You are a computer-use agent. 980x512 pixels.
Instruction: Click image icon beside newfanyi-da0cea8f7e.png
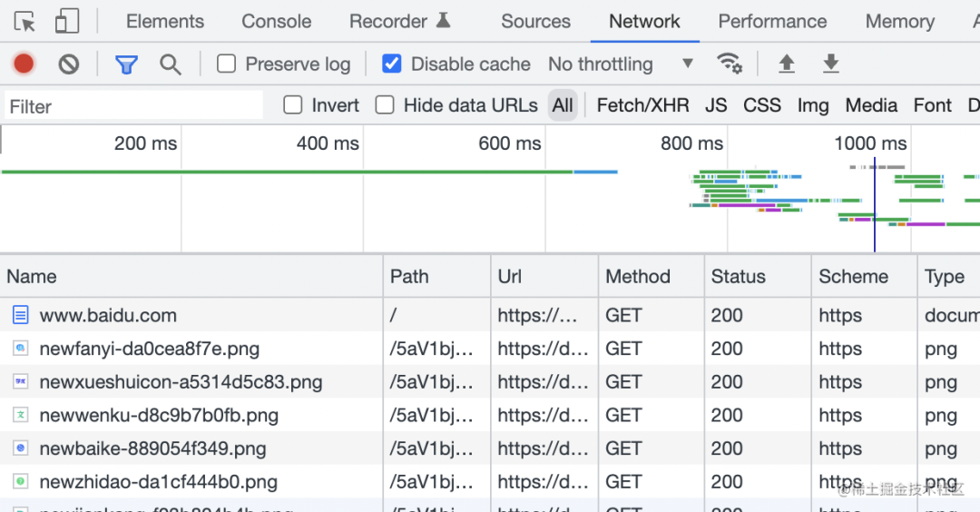(x=21, y=349)
